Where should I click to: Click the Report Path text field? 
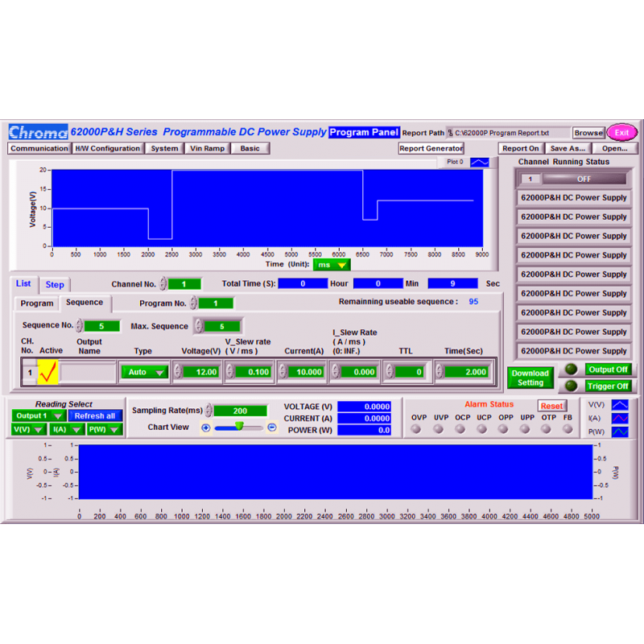[508, 133]
